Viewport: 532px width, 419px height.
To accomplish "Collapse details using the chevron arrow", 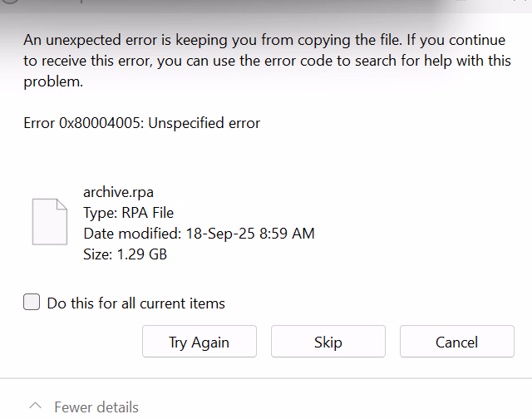I will pos(35,407).
